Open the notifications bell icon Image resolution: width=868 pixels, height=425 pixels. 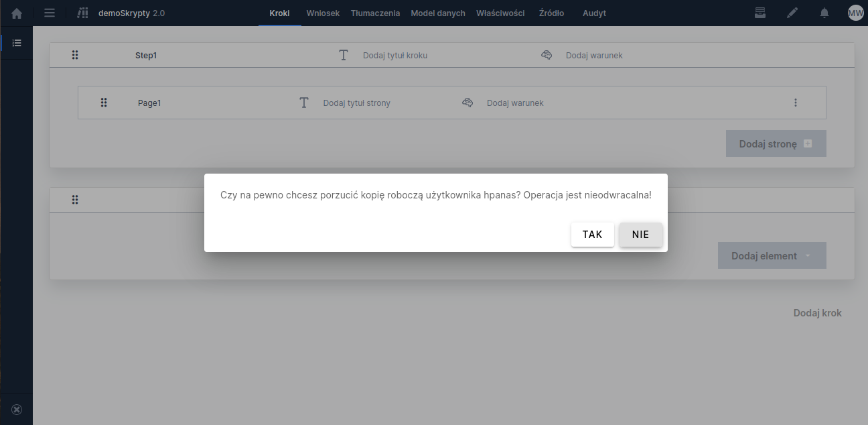click(824, 13)
